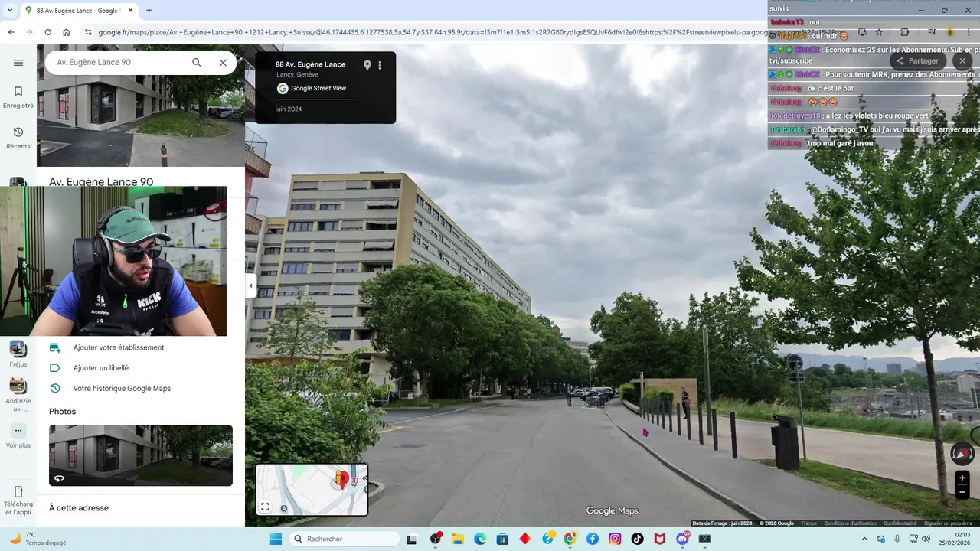Collapse the side panel with the arrow
Screen dimensions: 980x551
tap(250, 286)
